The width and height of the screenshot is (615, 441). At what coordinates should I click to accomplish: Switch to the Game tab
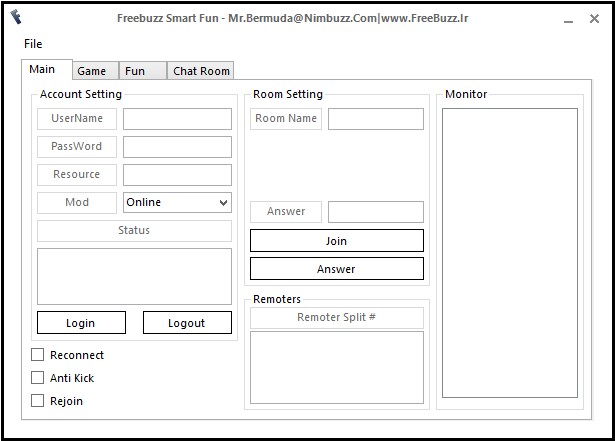click(95, 71)
